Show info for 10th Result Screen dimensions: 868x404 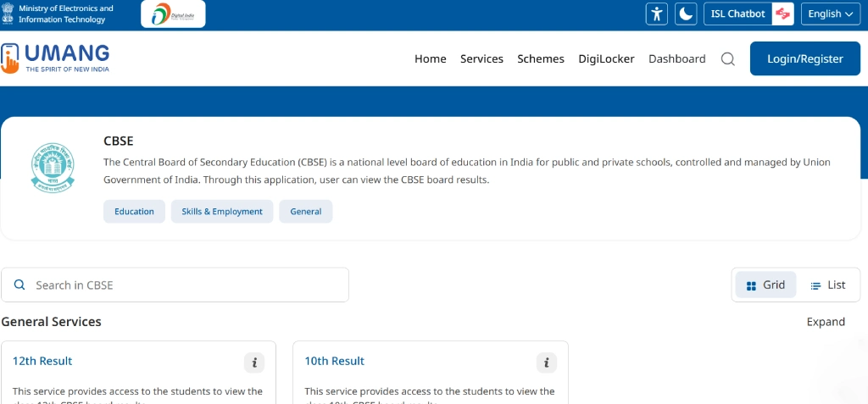click(x=547, y=363)
